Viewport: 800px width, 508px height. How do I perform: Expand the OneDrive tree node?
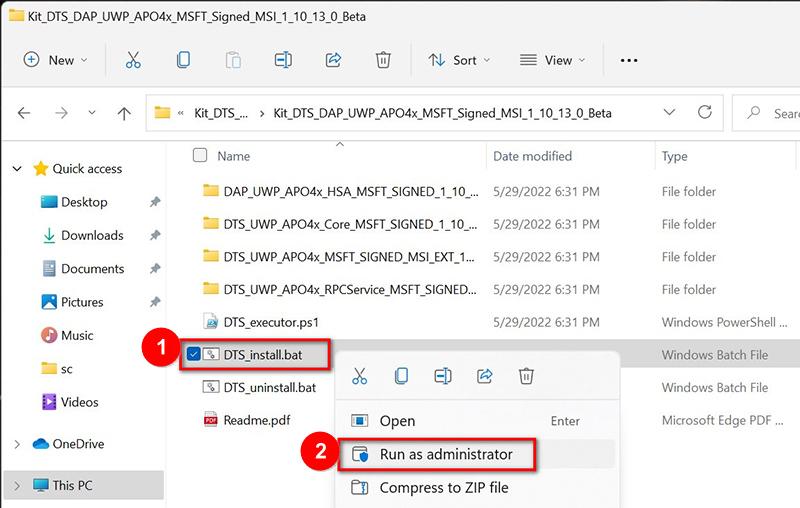[x=17, y=444]
